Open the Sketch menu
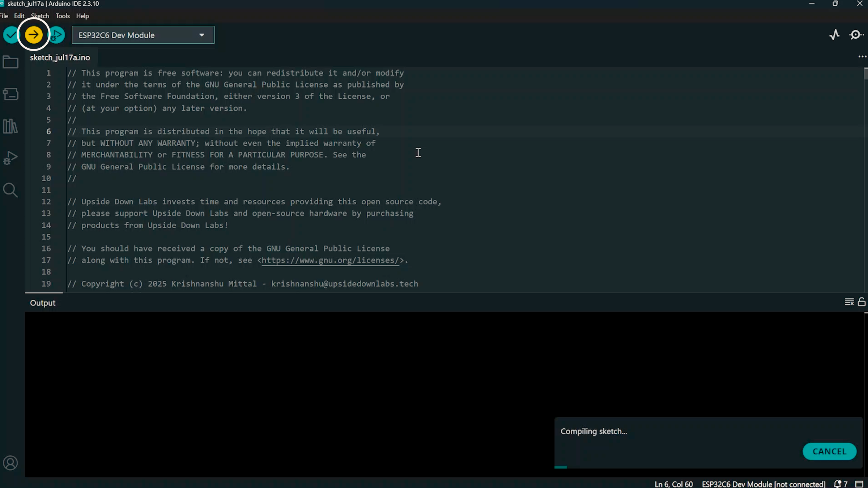This screenshot has height=488, width=868. (x=40, y=16)
